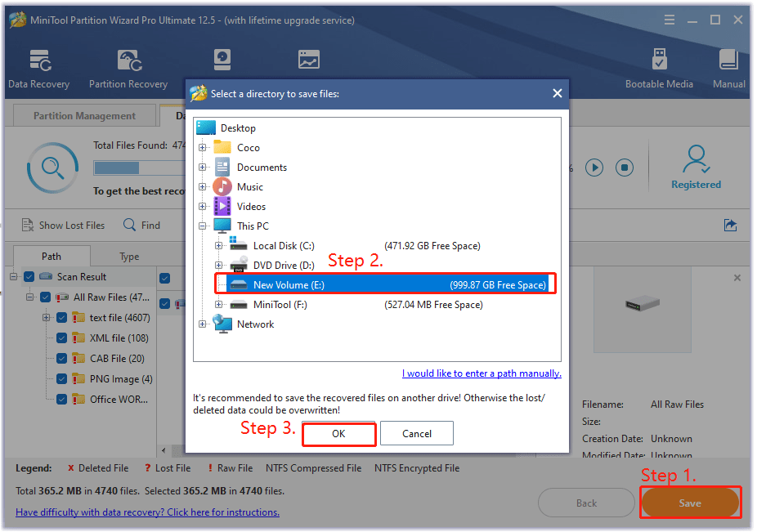The height and width of the screenshot is (532, 757).
Task: Expand the Coco folder in the directory tree
Action: click(201, 147)
